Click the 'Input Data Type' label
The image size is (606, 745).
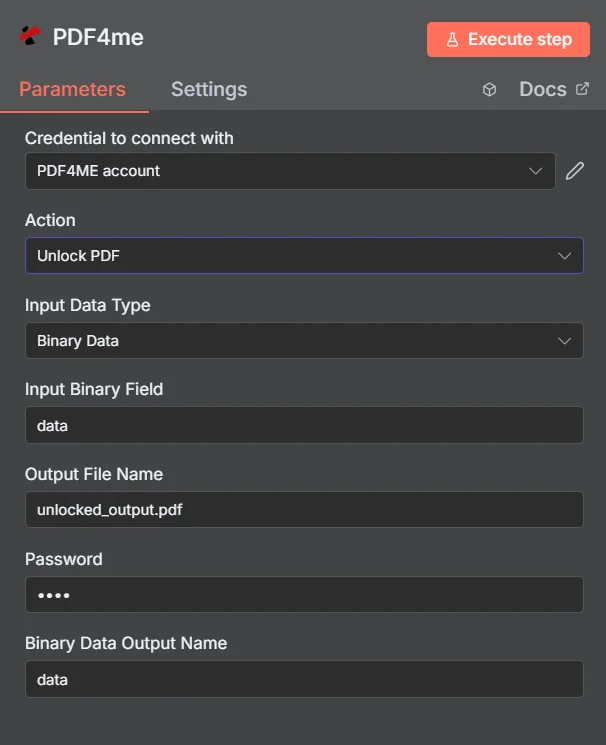(x=87, y=305)
